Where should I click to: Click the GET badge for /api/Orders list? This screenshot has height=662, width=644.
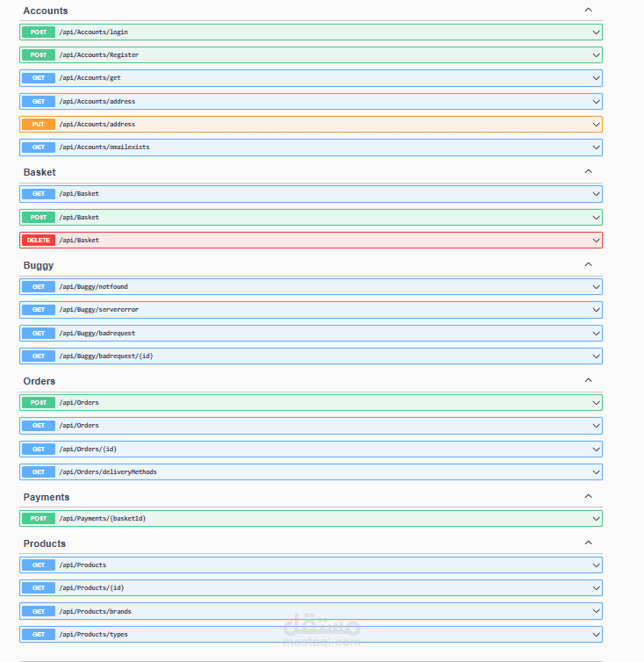(x=39, y=426)
